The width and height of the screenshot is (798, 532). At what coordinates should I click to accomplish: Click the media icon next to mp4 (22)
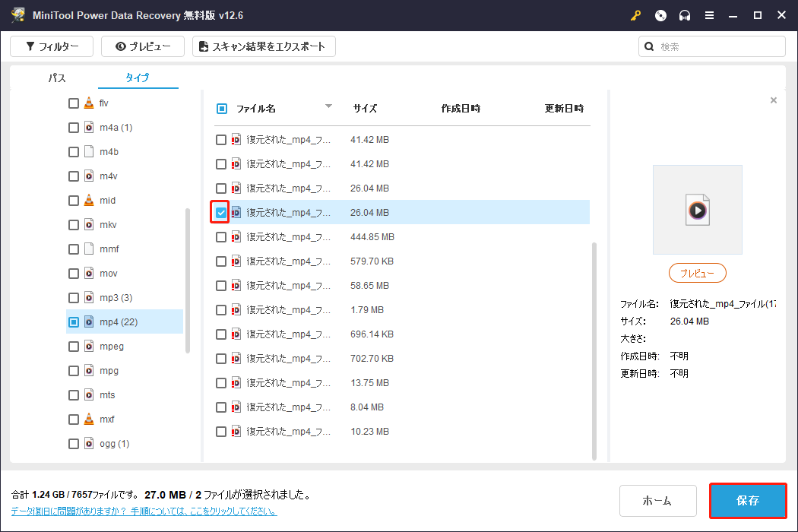pyautogui.click(x=89, y=321)
